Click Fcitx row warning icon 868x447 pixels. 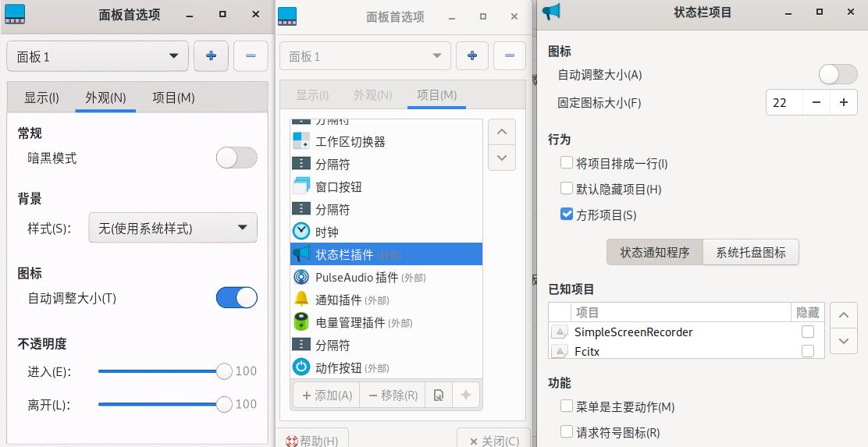560,351
